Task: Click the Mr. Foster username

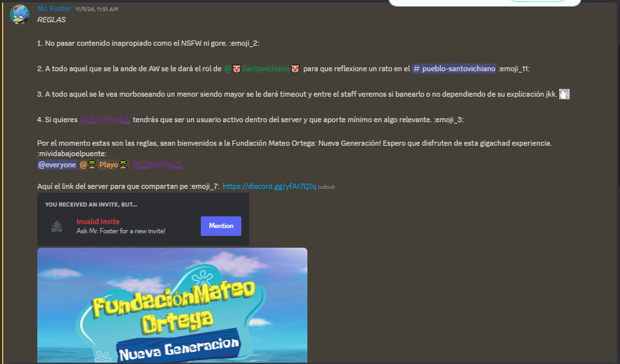Action: [54, 8]
